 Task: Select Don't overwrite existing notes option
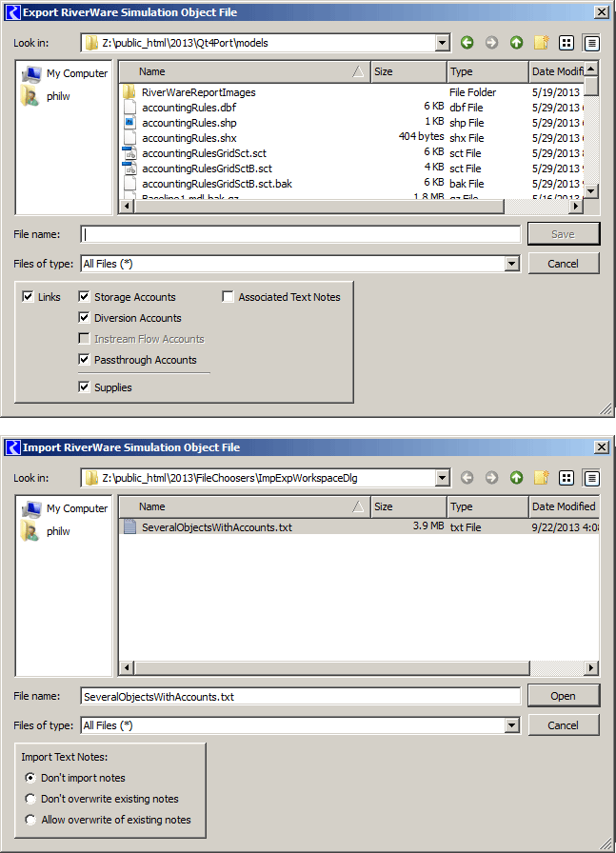coord(30,799)
